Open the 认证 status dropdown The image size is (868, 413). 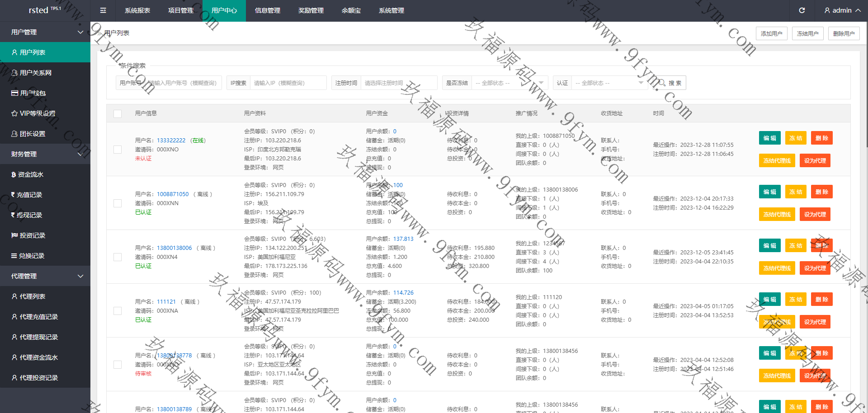point(609,83)
